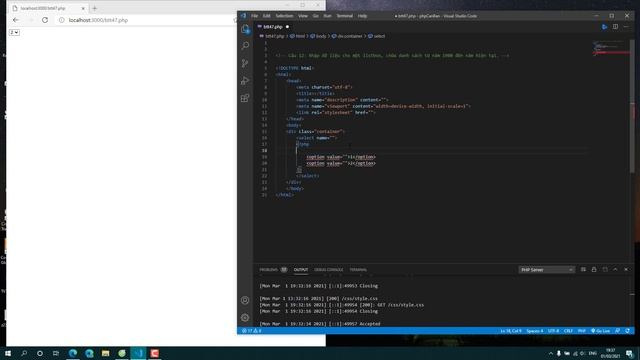Open the Help menu
640x360 pixels.
[362, 16]
